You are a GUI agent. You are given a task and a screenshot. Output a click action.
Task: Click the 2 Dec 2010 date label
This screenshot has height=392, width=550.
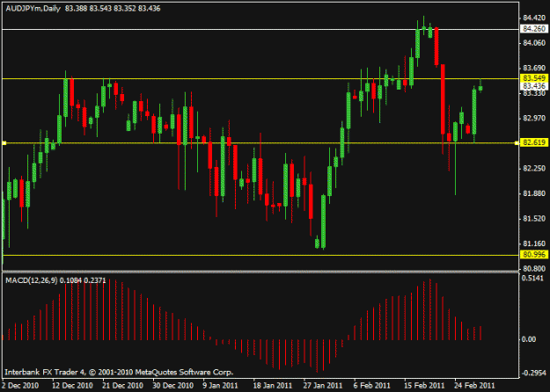[x=22, y=386]
